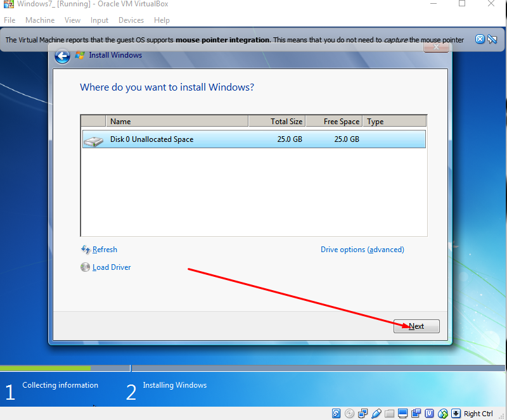Viewport: 507px width, 420px height.
Task: Open the Devices menu
Action: (x=131, y=20)
